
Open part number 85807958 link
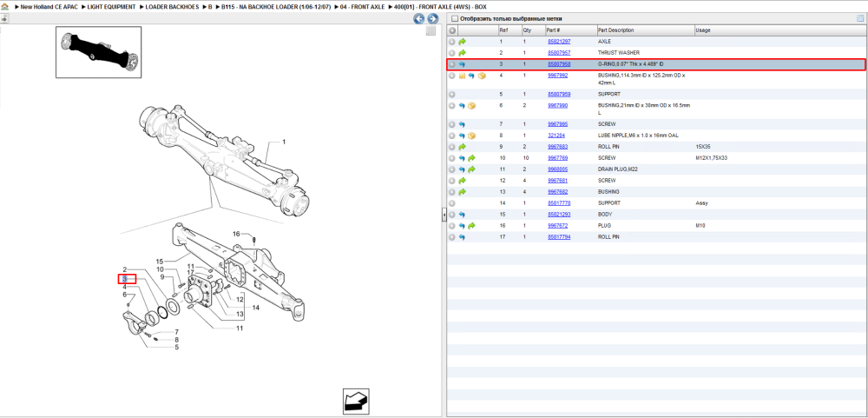559,64
